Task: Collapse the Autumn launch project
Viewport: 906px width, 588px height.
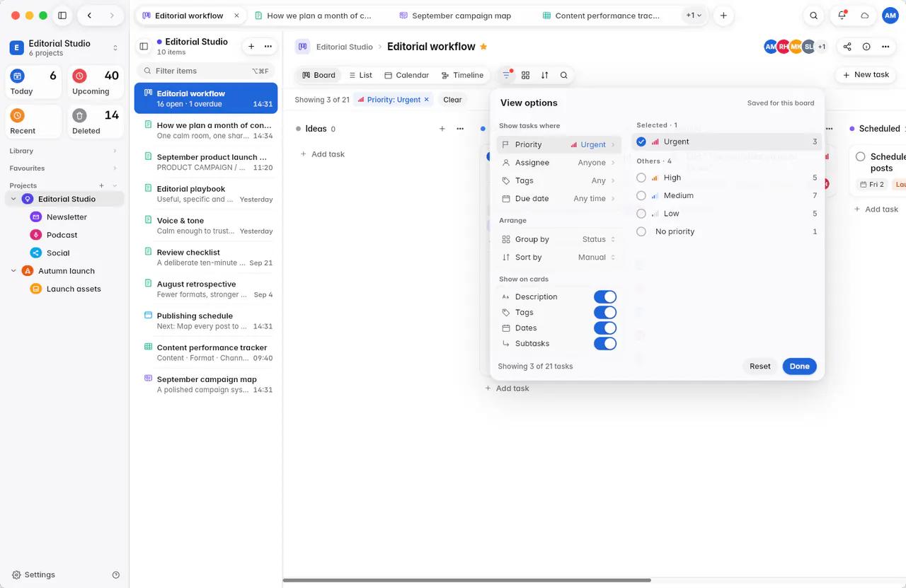Action: point(13,271)
